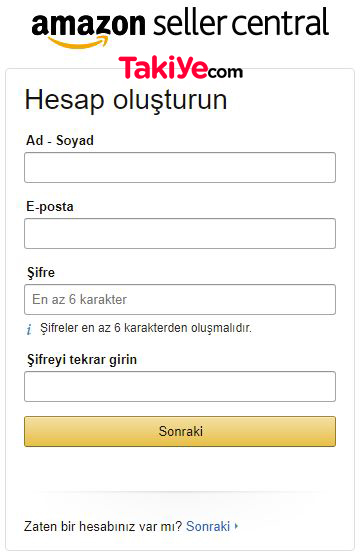Focus the E-posta input field
Viewport: 361px width, 557px height.
(x=180, y=233)
